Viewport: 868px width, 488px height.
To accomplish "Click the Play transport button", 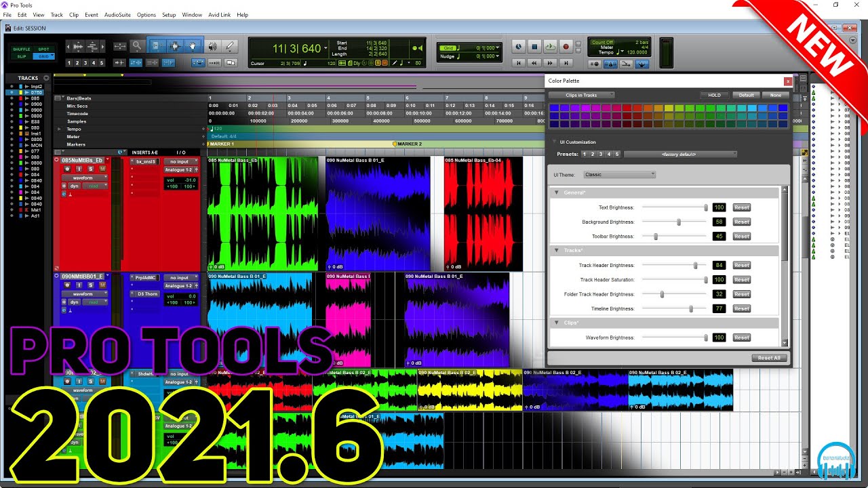I will 550,47.
